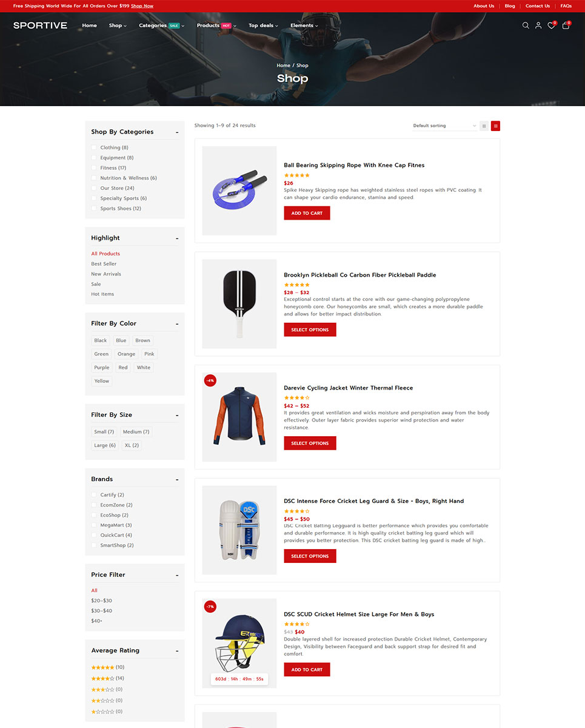
Task: Check the Clothing category checkbox
Action: (x=94, y=147)
